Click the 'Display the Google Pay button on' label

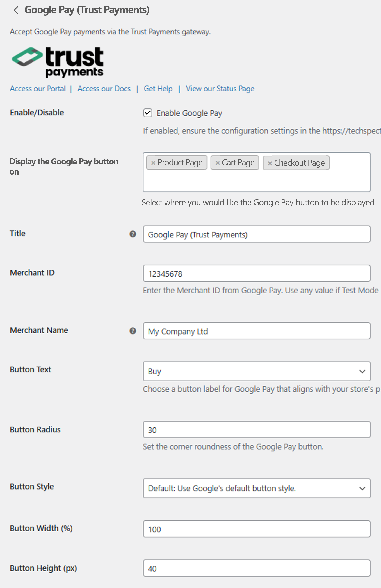64,167
